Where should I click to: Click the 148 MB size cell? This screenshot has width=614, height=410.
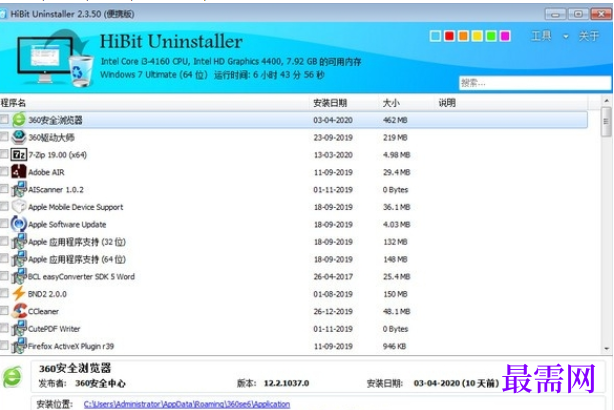tap(395, 259)
